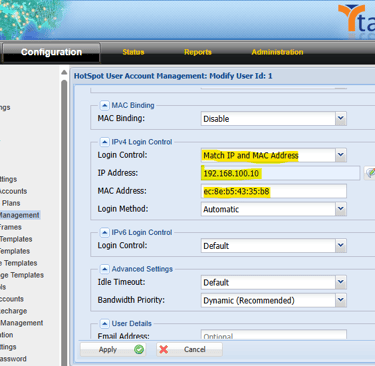Click the icon beside IP Address field

(x=370, y=173)
